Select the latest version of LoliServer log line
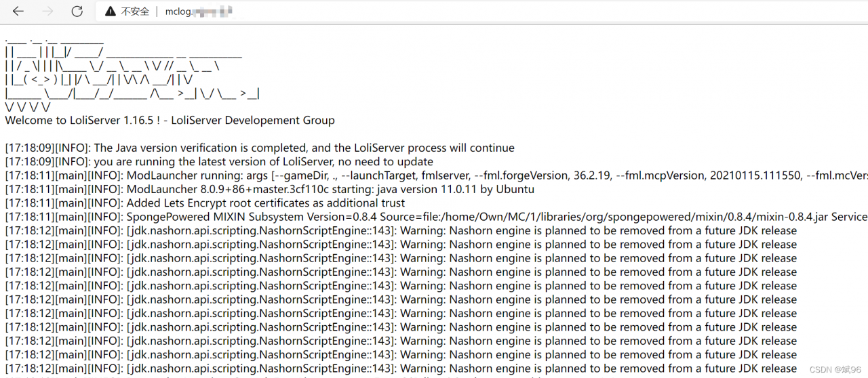 point(219,162)
